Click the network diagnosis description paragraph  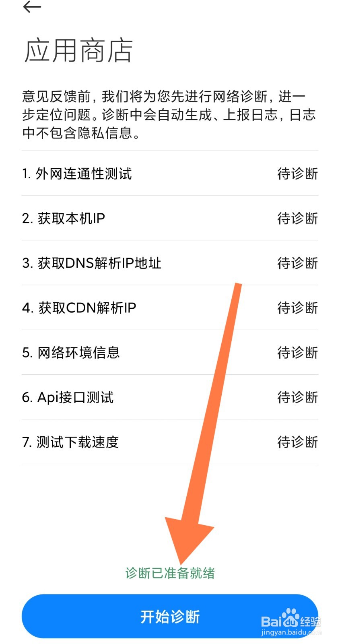169,115
